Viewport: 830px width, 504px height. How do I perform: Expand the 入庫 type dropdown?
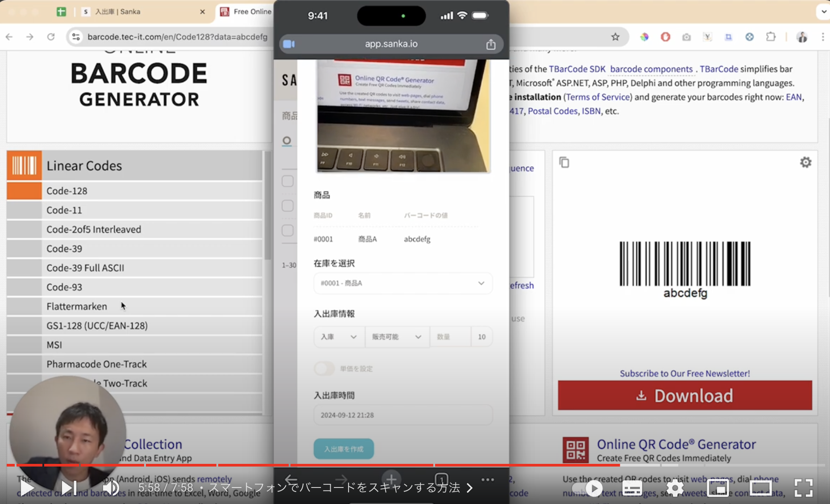pyautogui.click(x=339, y=337)
